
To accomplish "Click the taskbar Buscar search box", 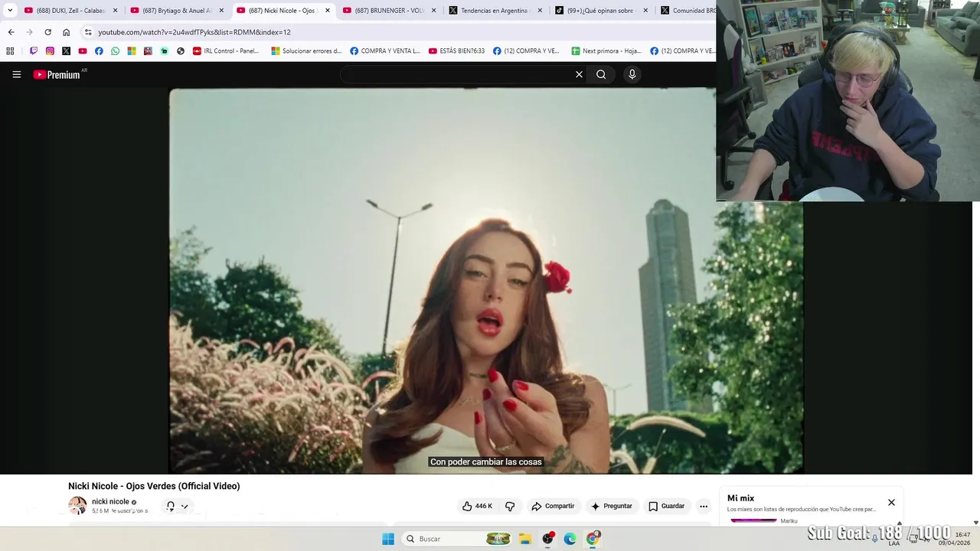I will [456, 539].
